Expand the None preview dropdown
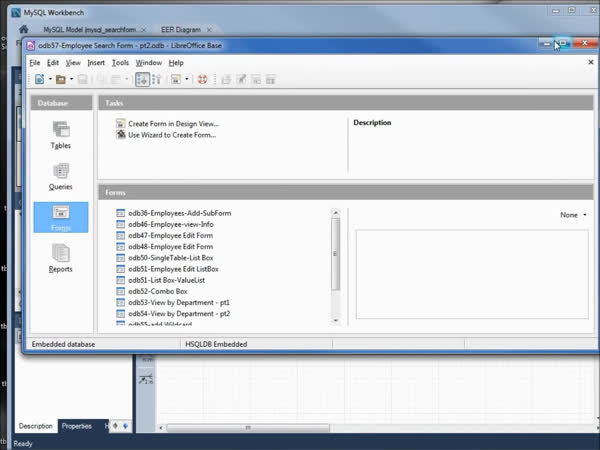Viewport: 600px width, 450px height. pos(573,215)
